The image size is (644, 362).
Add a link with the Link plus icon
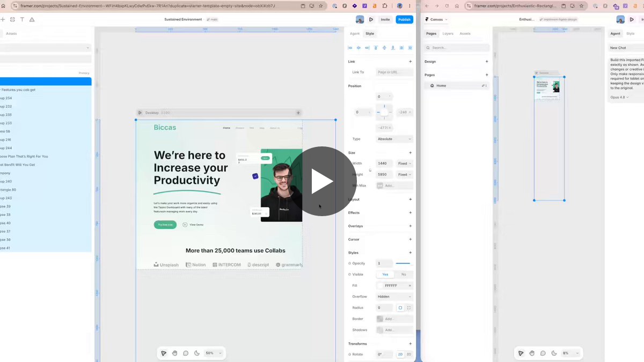click(x=411, y=62)
